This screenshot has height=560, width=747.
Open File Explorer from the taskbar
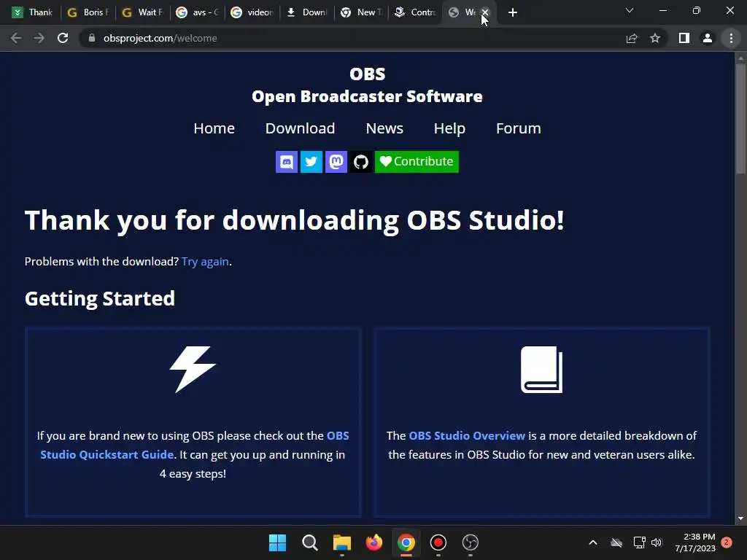[341, 542]
